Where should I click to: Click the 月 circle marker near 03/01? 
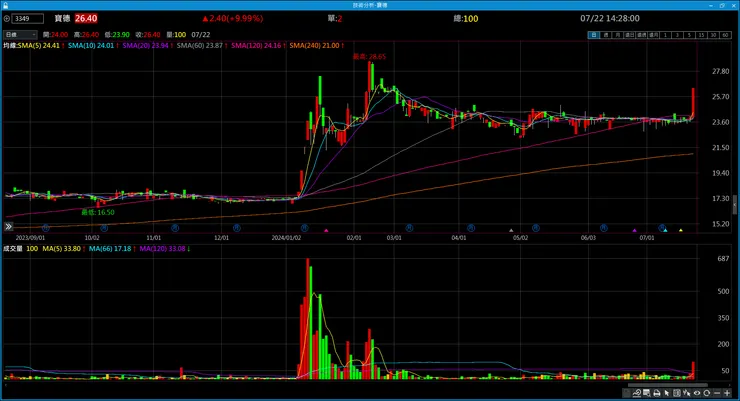tap(409, 228)
